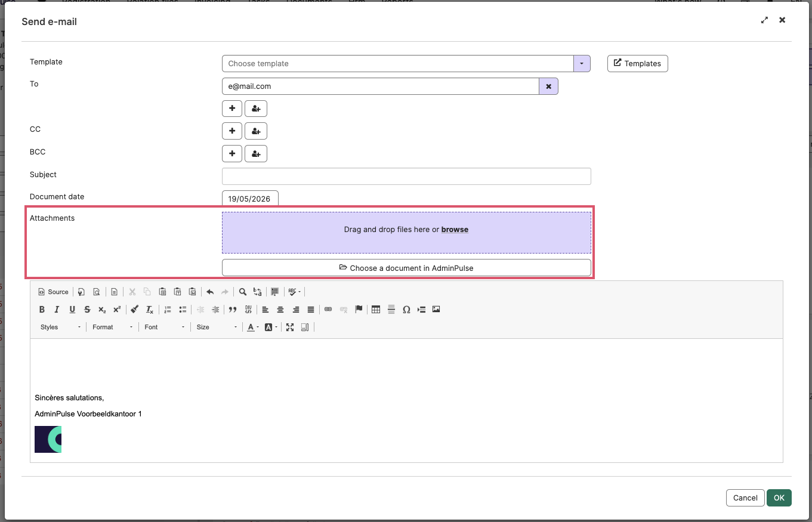The image size is (812, 522).
Task: Click the Subject input field
Action: 406,177
